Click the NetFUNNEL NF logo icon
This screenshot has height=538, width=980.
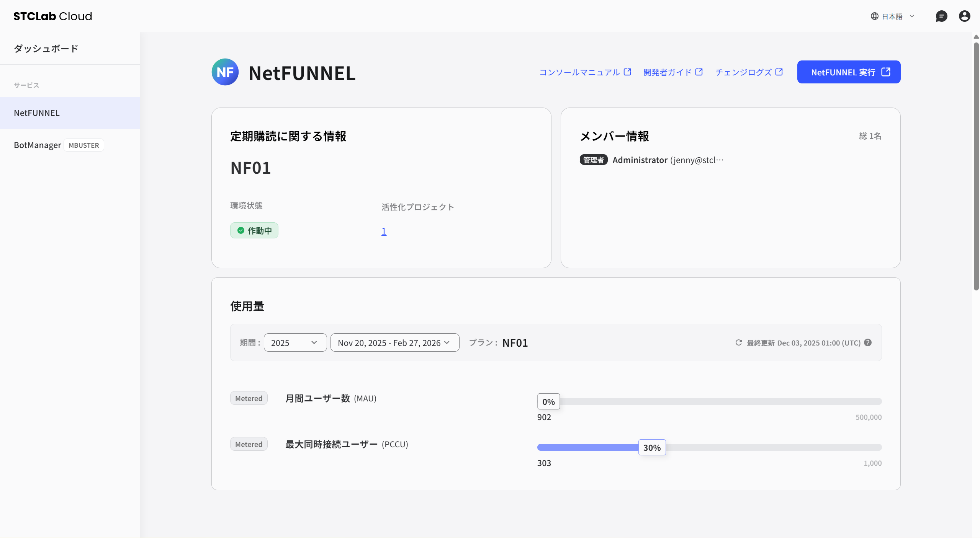point(225,72)
